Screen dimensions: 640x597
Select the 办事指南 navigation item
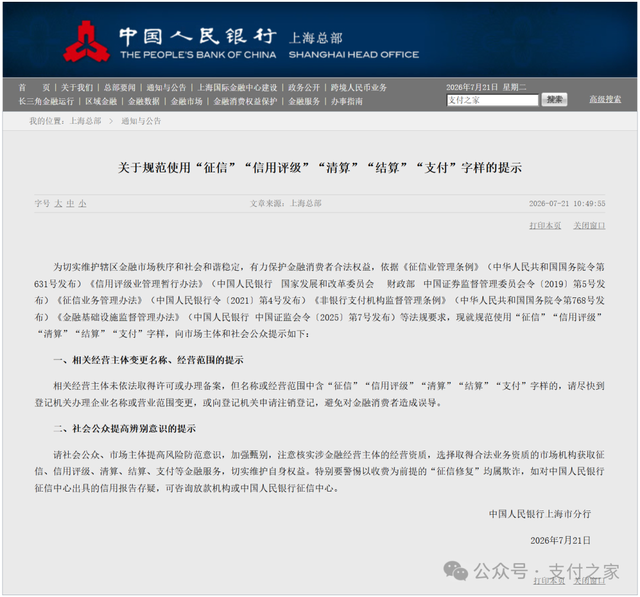coord(347,101)
